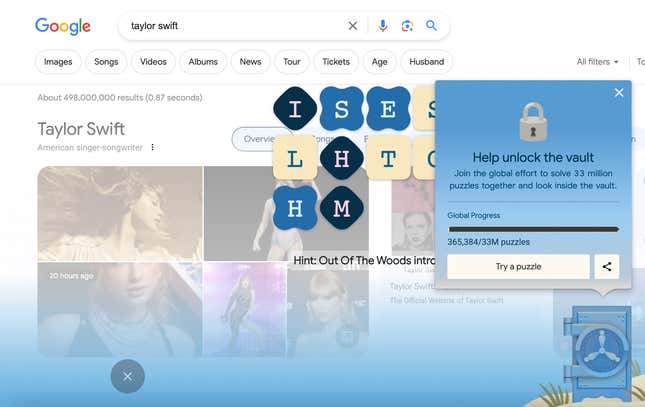Viewport: 645px width, 407px height.
Task: Click the letter E puzzle tile
Action: click(x=388, y=109)
